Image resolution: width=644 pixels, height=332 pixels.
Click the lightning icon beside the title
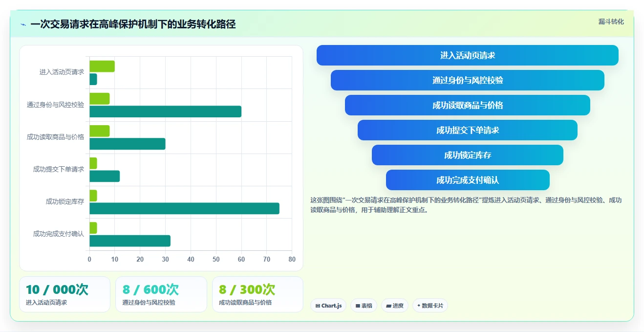tap(23, 24)
